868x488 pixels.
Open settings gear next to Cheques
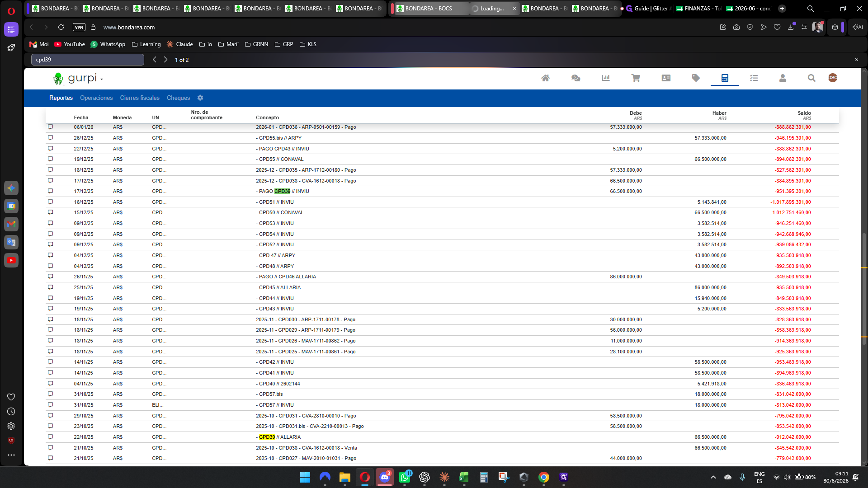click(x=200, y=98)
